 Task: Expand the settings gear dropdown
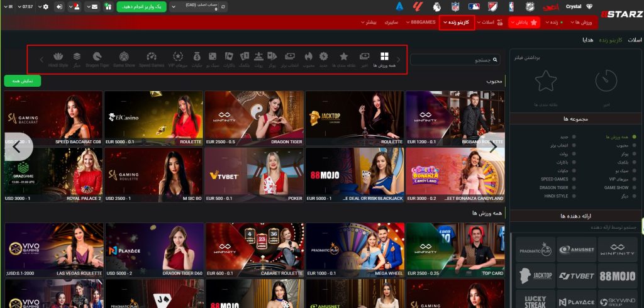43,6
